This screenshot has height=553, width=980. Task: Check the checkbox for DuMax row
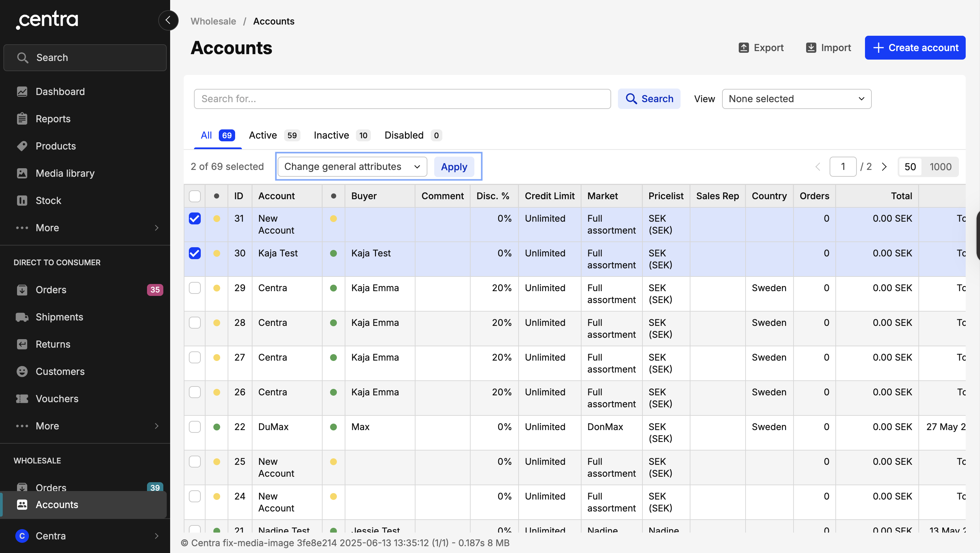(195, 427)
